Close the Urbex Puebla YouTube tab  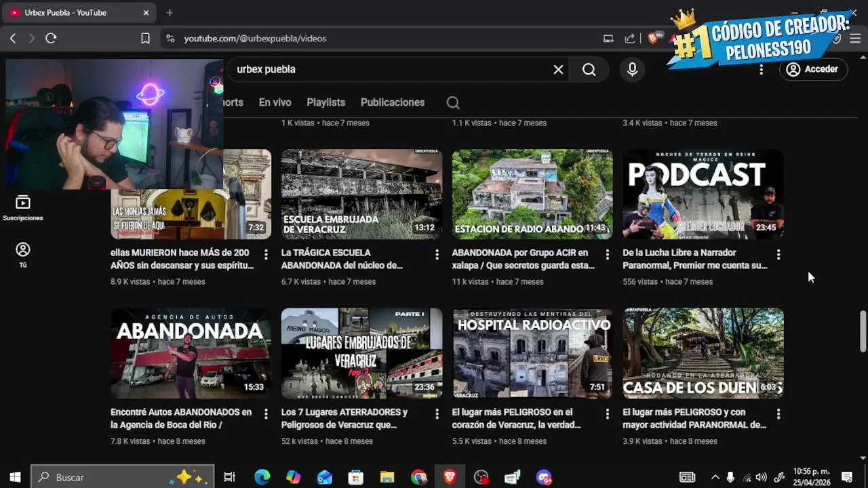(x=146, y=13)
